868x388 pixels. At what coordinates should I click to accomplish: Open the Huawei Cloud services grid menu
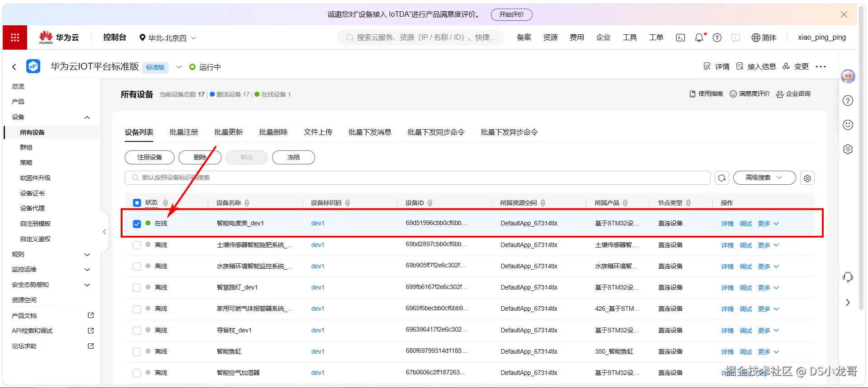pos(15,37)
